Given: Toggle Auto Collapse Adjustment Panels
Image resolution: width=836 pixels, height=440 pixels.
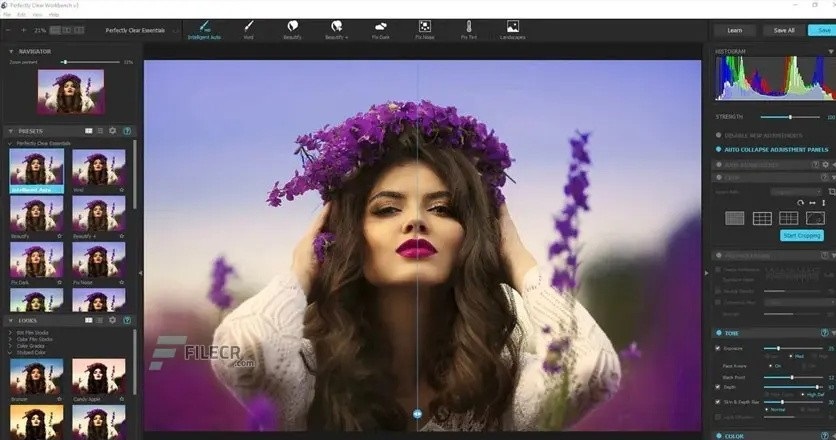Looking at the screenshot, I should pyautogui.click(x=717, y=150).
